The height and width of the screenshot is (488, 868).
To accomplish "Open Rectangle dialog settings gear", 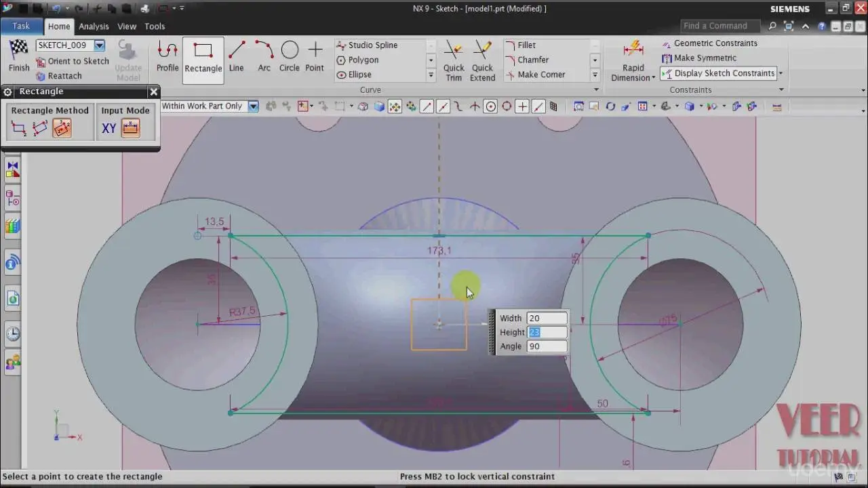I will 8,91.
